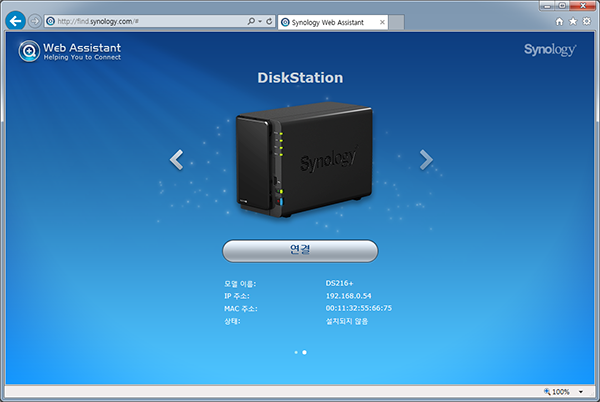The width and height of the screenshot is (600, 402).
Task: Go back with the browser back arrow
Action: 15,21
